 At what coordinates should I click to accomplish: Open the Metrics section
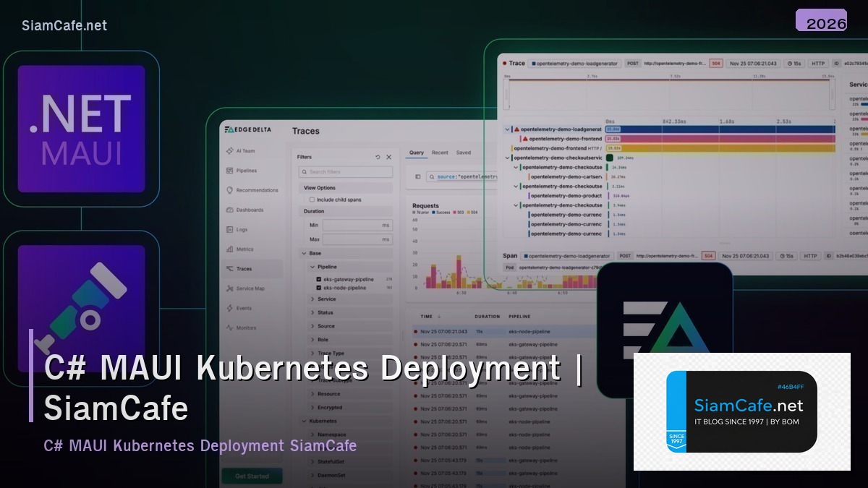click(x=244, y=251)
